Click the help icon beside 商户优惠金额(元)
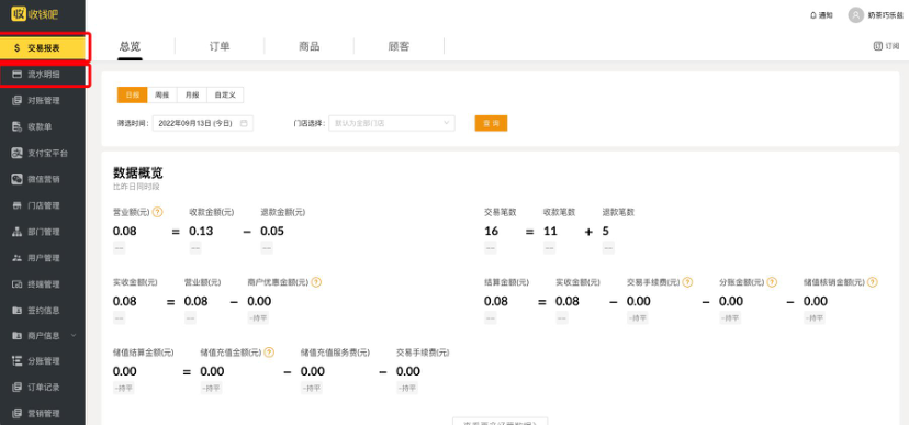Viewport: 909px width, 426px height. 316,282
